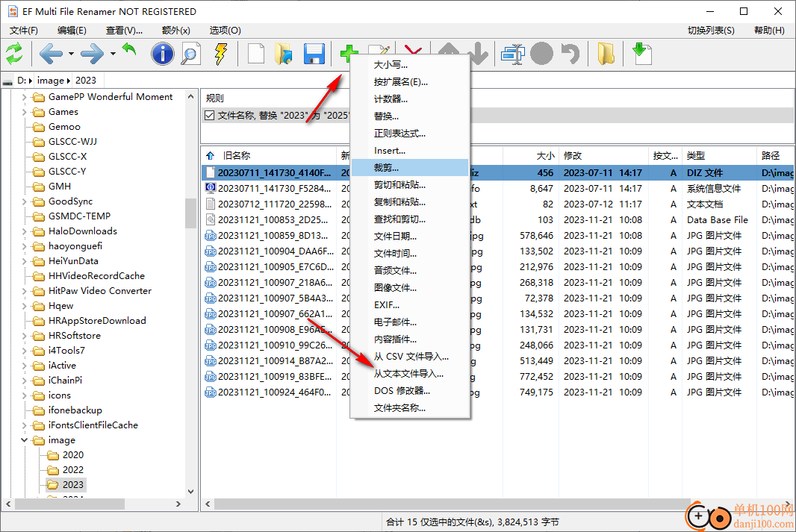Expand the iChainPi folder node
This screenshot has height=532, width=796.
point(24,381)
